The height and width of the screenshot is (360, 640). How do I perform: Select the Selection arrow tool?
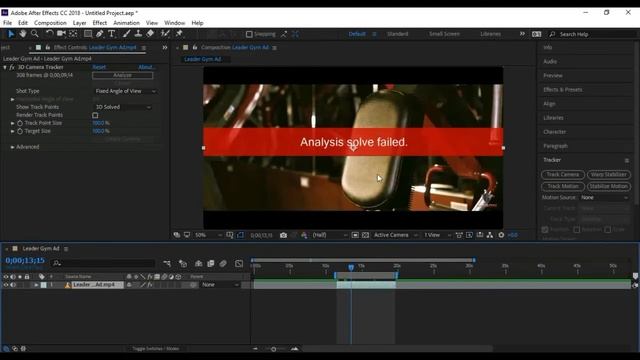[11, 34]
